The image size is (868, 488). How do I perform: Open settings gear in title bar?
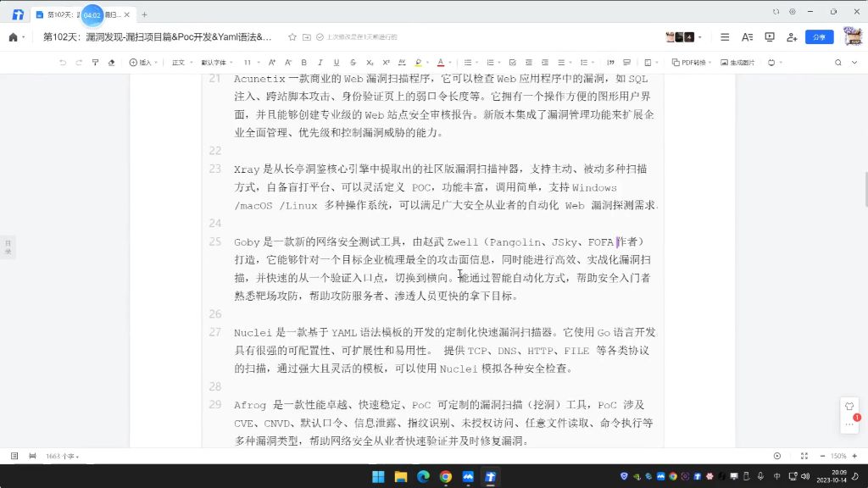(793, 12)
